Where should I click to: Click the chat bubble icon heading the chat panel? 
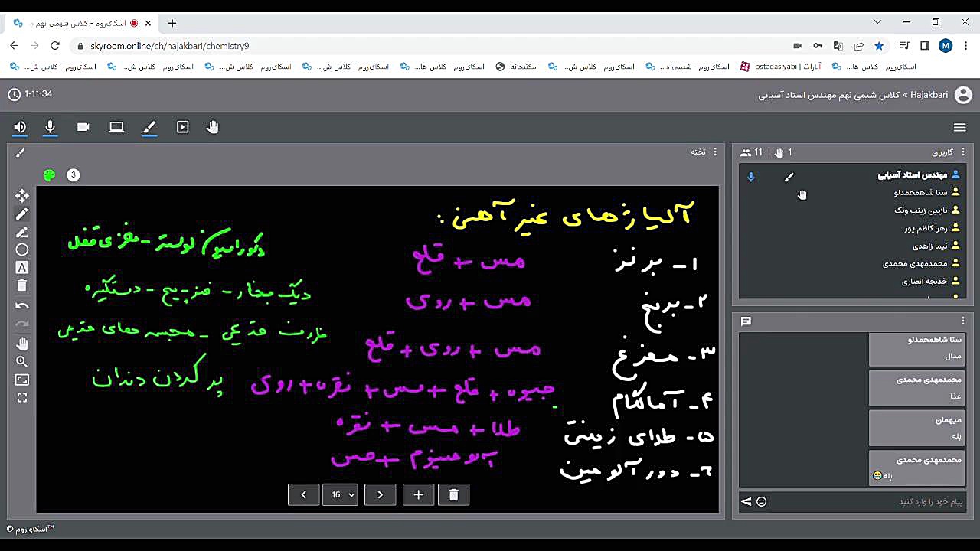point(746,321)
